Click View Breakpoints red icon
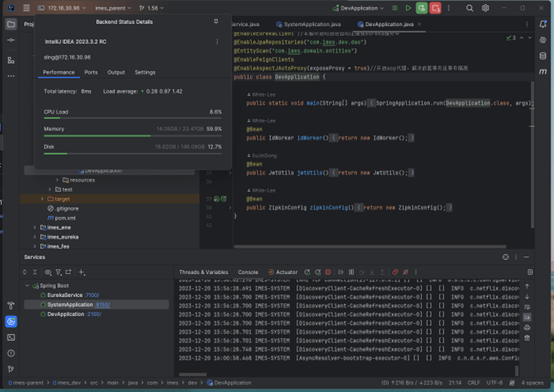 395,272
